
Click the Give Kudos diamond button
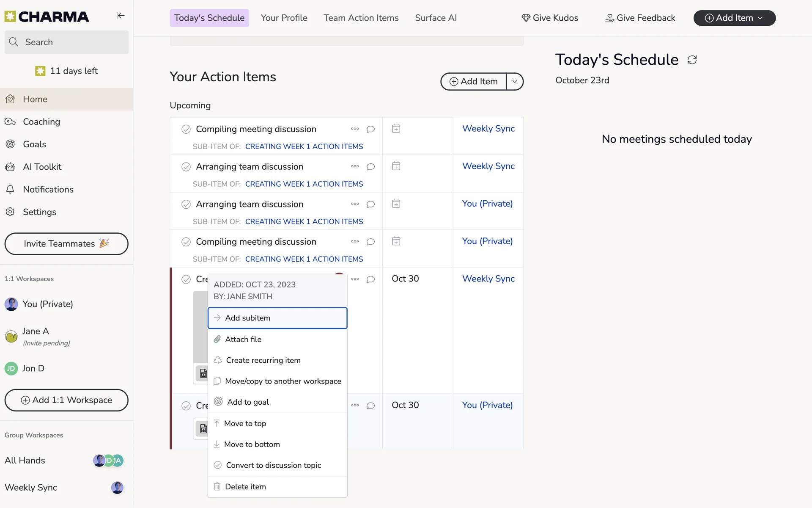pos(550,18)
